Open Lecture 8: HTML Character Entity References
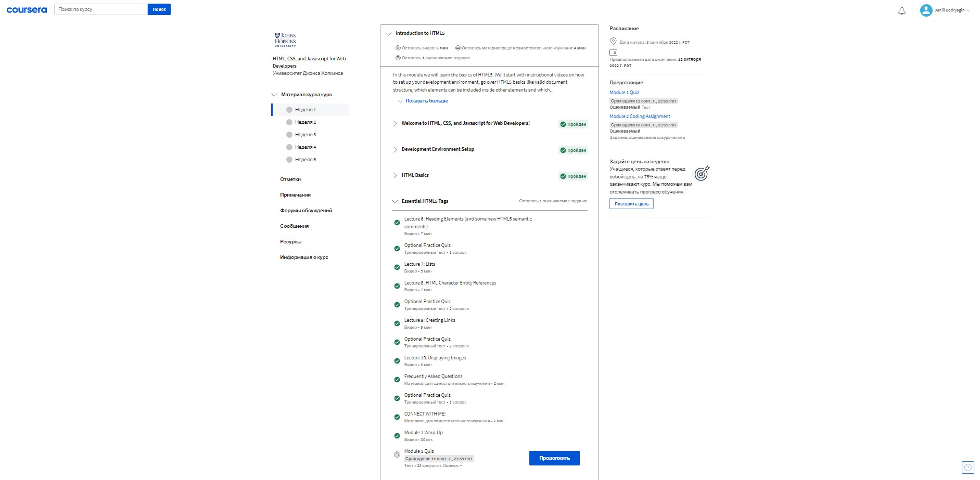This screenshot has height=480, width=980. [450, 283]
